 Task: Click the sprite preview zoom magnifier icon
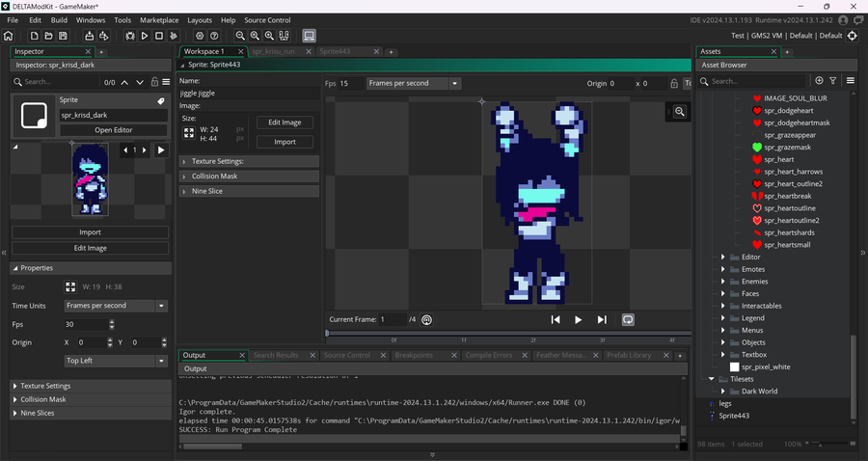pyautogui.click(x=680, y=112)
